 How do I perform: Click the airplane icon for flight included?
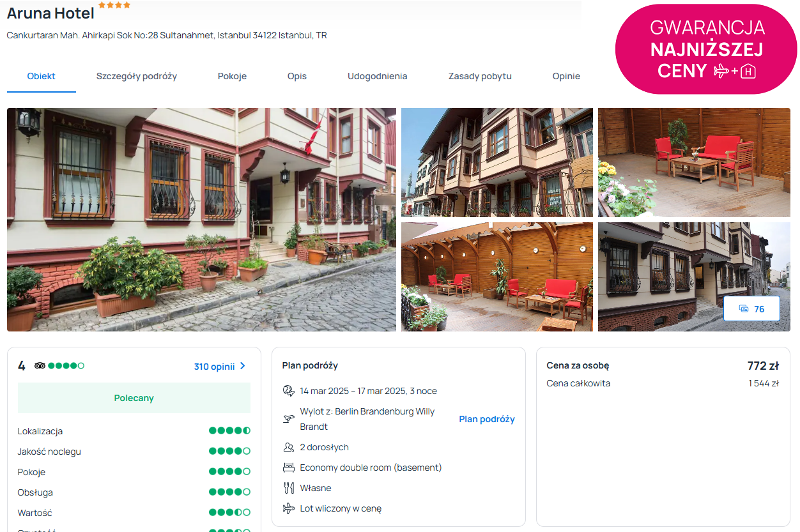(289, 508)
